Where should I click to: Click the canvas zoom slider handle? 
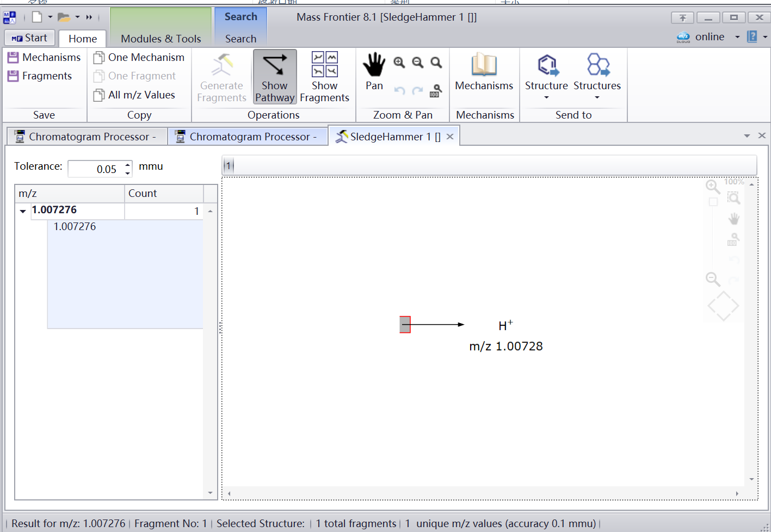pyautogui.click(x=713, y=202)
